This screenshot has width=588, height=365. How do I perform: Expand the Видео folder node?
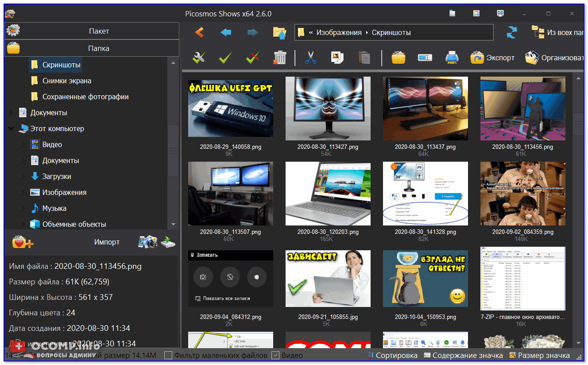click(23, 144)
